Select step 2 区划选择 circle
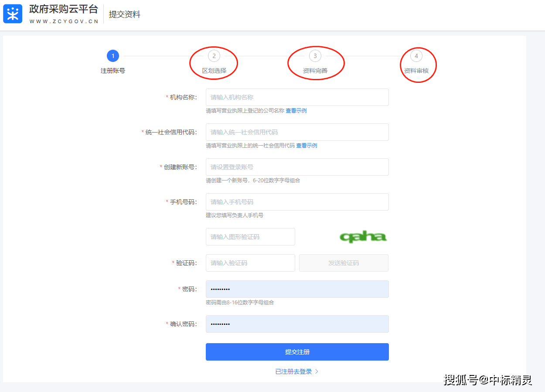 (x=214, y=56)
